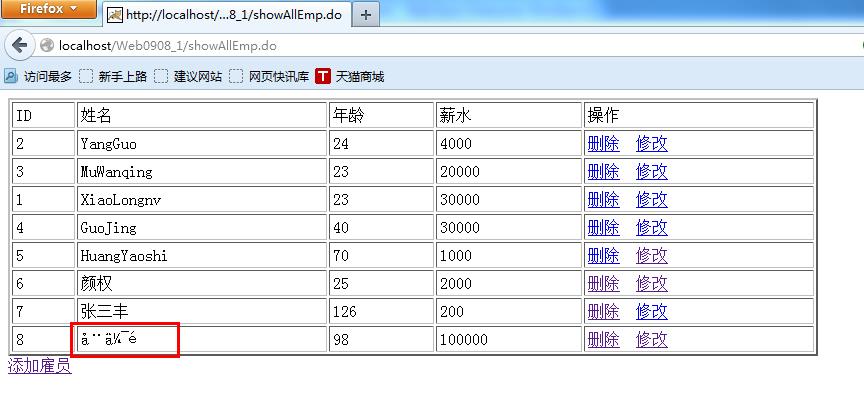Image resolution: width=864 pixels, height=406 pixels.
Task: Go back with the browser back arrow
Action: click(19, 45)
